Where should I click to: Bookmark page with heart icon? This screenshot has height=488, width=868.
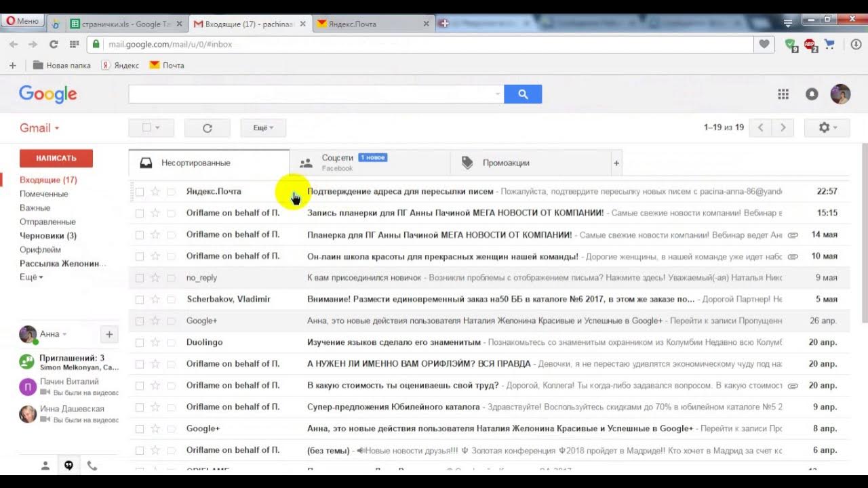click(x=764, y=44)
